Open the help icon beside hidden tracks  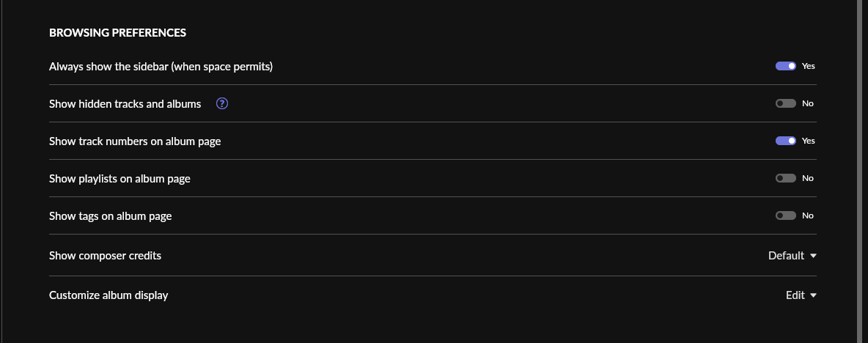coord(222,103)
